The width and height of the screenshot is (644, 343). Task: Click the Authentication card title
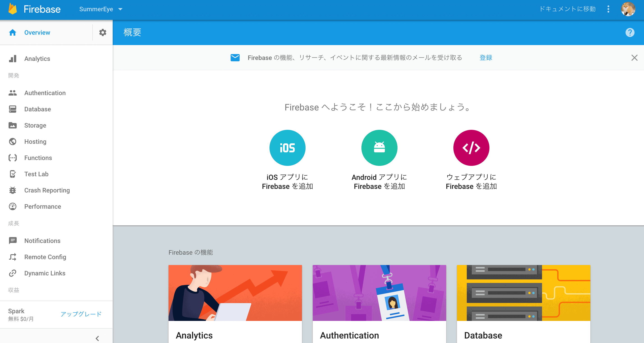349,336
